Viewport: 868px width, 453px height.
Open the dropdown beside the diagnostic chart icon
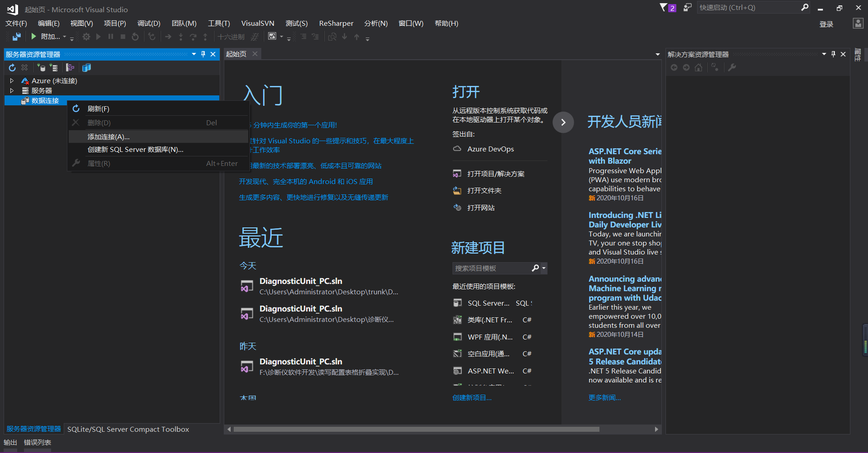[x=282, y=37]
